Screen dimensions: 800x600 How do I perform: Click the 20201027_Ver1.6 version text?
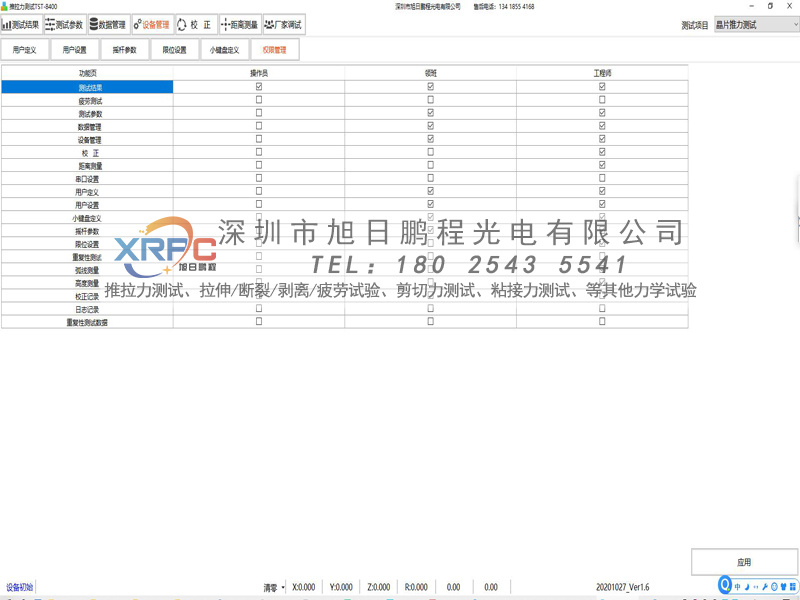coord(622,587)
